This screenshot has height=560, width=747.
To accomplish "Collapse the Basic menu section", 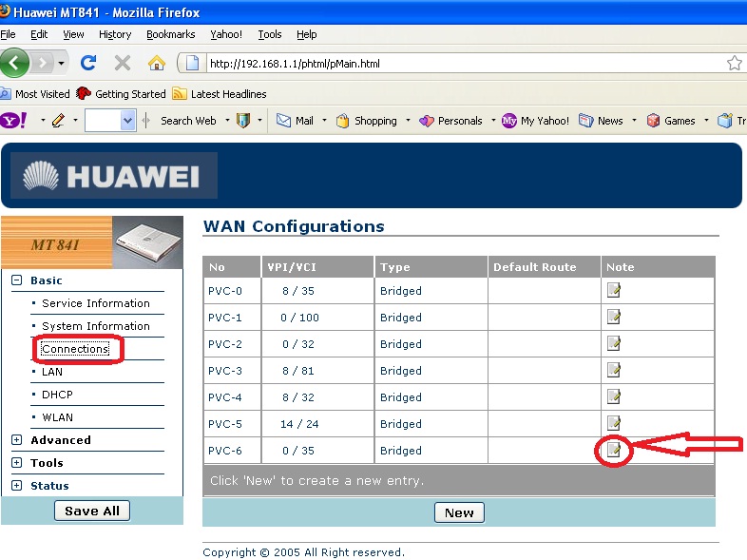I will [17, 280].
